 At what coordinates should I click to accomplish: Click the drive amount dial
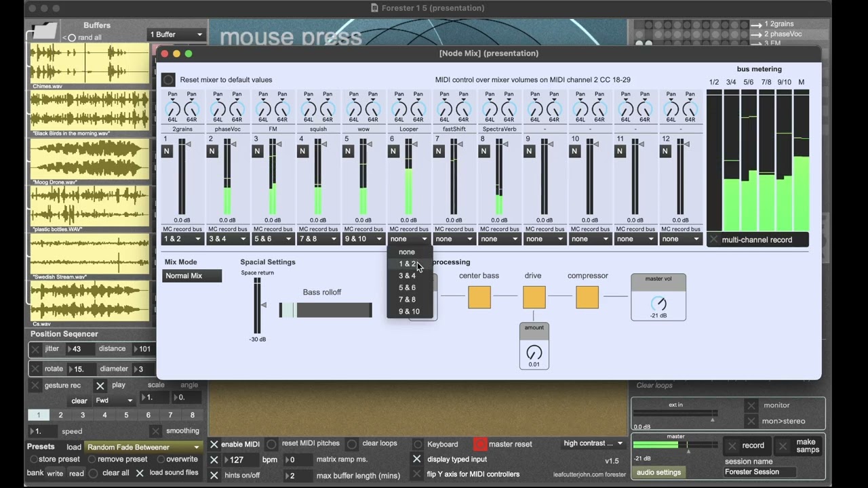click(x=534, y=352)
